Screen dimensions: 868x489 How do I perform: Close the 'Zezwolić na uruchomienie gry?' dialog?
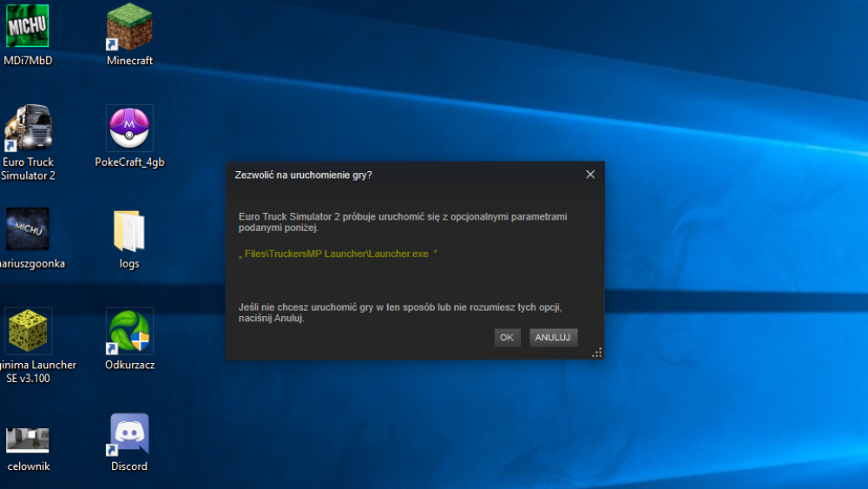click(590, 175)
